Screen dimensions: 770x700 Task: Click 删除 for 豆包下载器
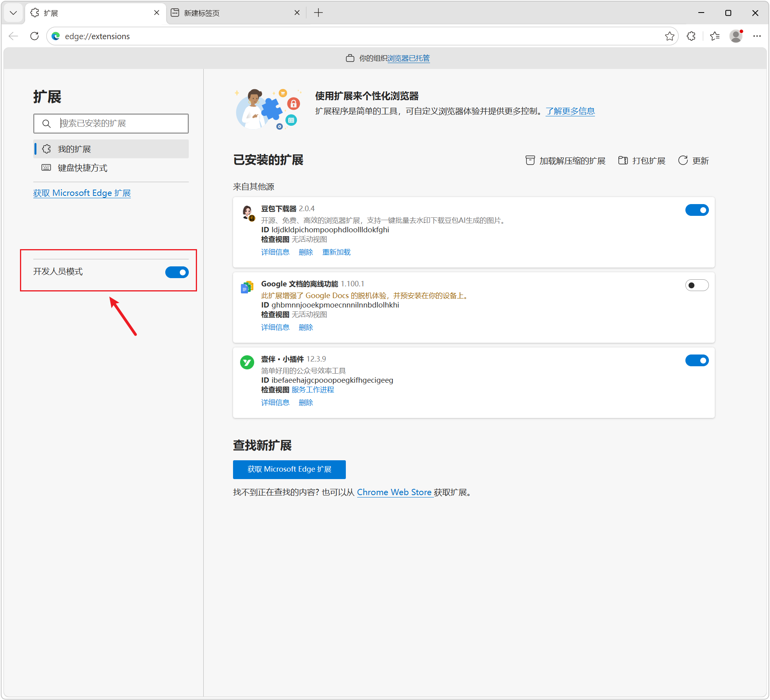point(306,252)
